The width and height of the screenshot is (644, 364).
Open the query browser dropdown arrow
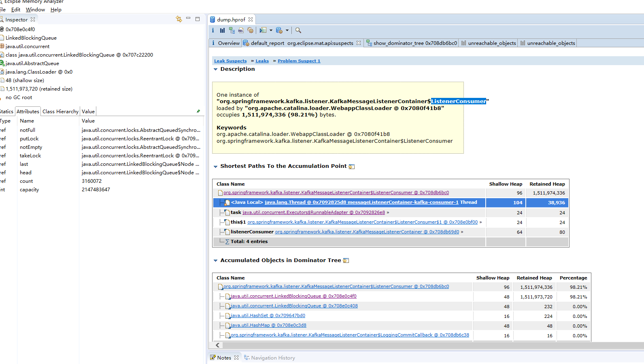click(x=287, y=30)
